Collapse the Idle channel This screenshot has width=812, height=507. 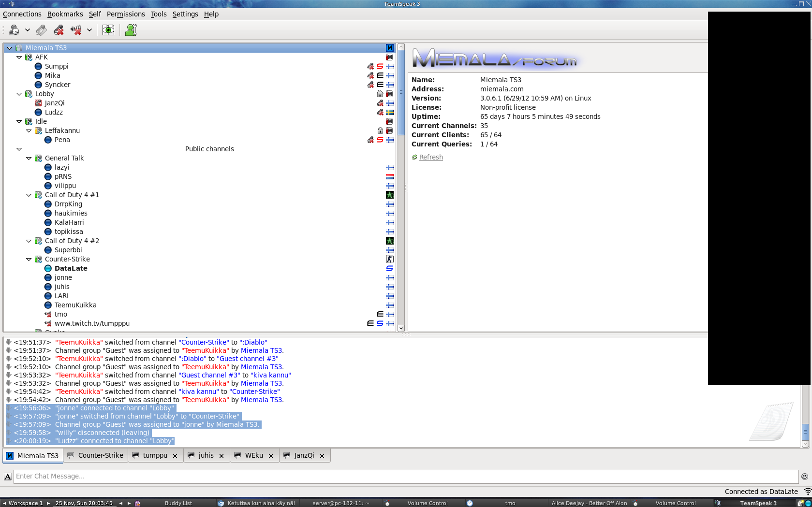pos(19,121)
